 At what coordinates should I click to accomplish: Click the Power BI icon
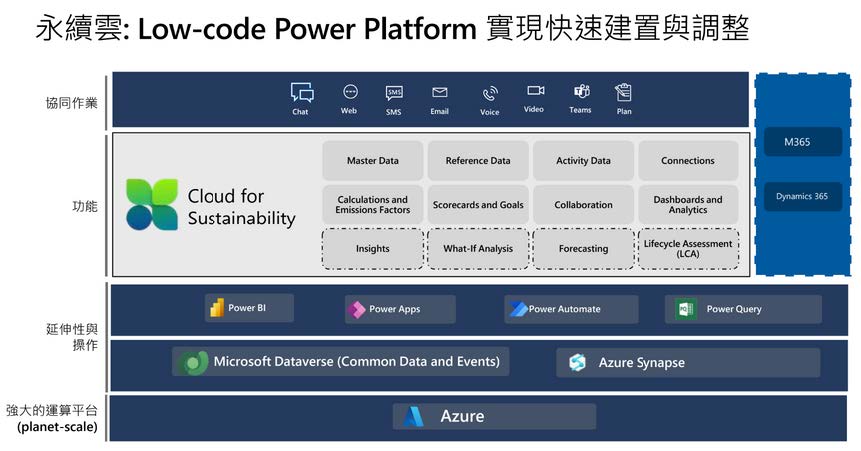tap(216, 308)
